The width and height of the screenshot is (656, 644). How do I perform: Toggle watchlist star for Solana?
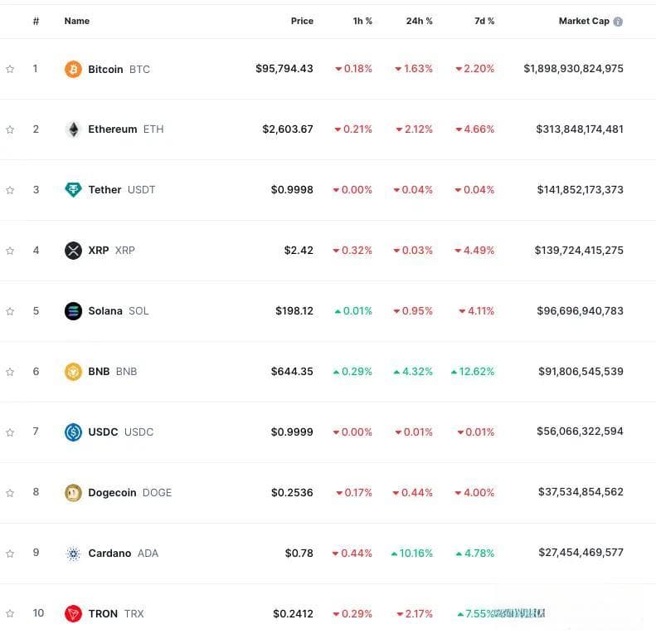tap(10, 311)
